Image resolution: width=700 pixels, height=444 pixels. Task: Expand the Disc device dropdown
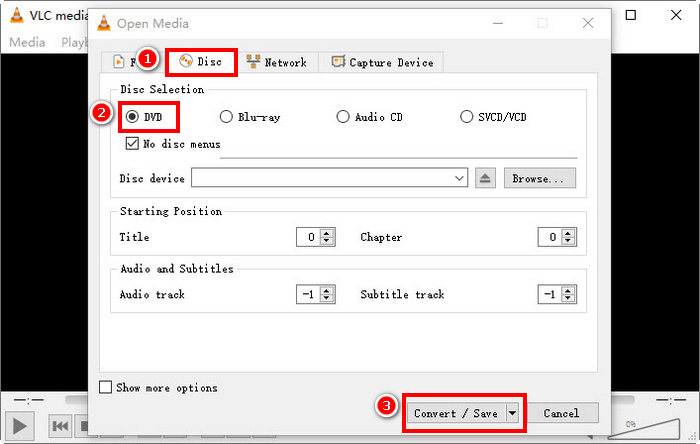pos(459,178)
